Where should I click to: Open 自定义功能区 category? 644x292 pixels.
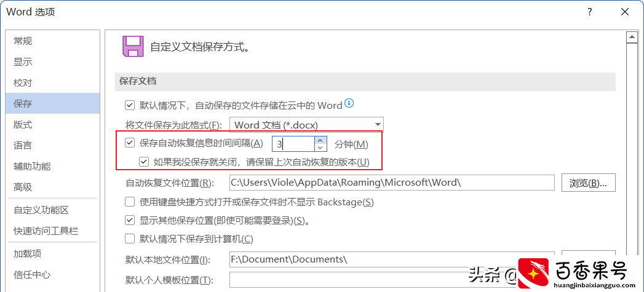point(52,210)
